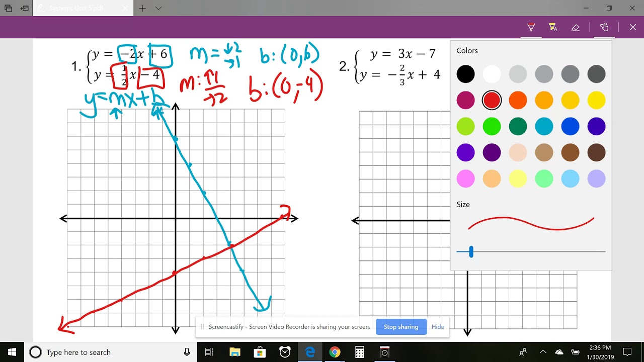644x362 pixels.
Task: Toggle touch writing hand icon
Action: click(604, 27)
